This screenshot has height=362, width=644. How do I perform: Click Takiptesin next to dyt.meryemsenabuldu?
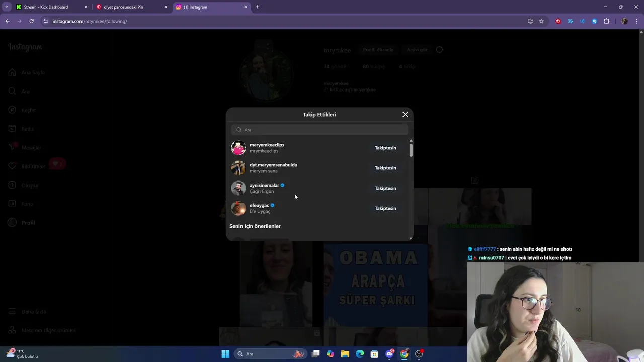pos(385,168)
